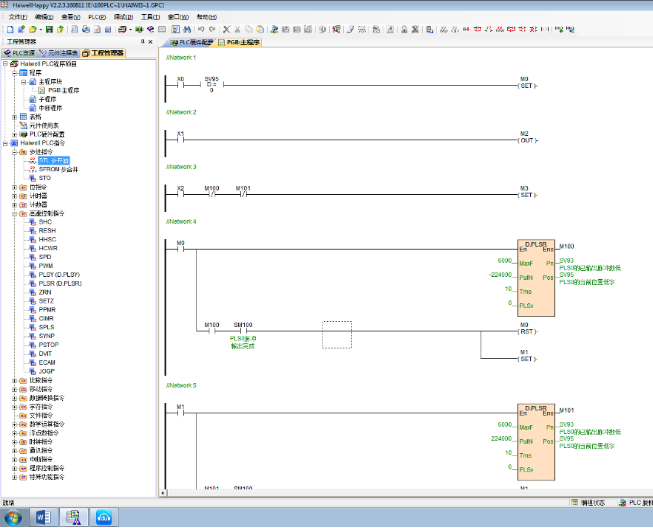Expand the 浮点数指令 folder
The height and width of the screenshot is (528, 653).
14,433
